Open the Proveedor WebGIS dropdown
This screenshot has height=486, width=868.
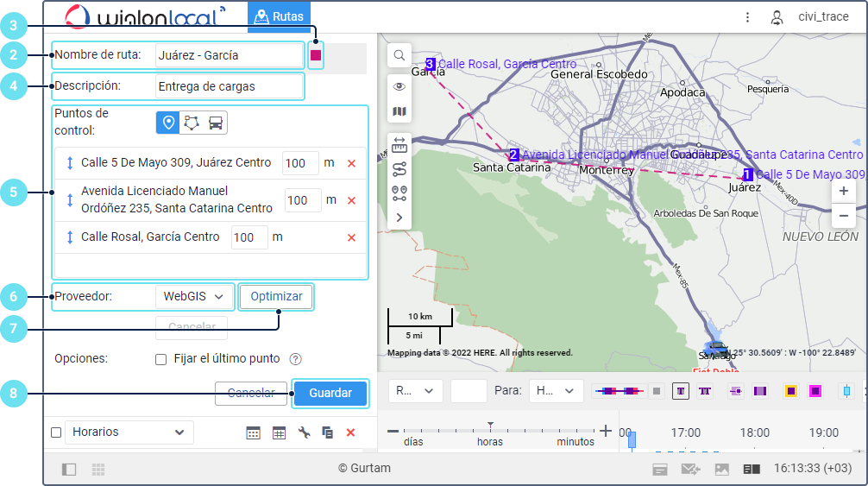pyautogui.click(x=194, y=296)
